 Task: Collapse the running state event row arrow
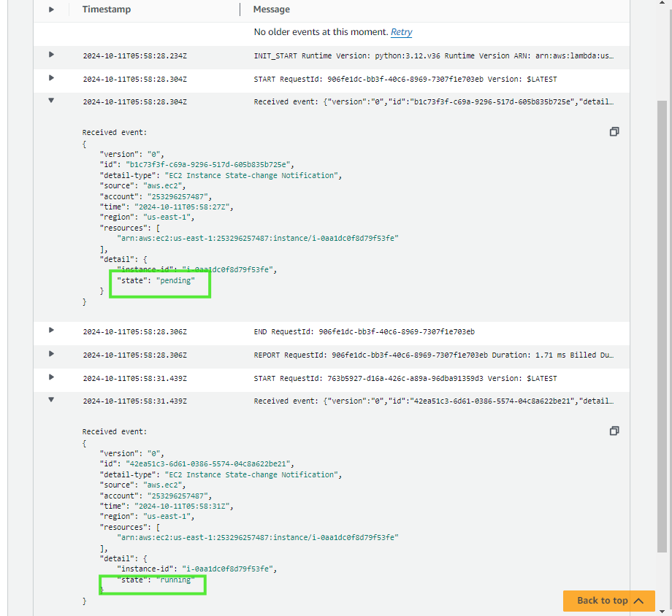pos(51,401)
